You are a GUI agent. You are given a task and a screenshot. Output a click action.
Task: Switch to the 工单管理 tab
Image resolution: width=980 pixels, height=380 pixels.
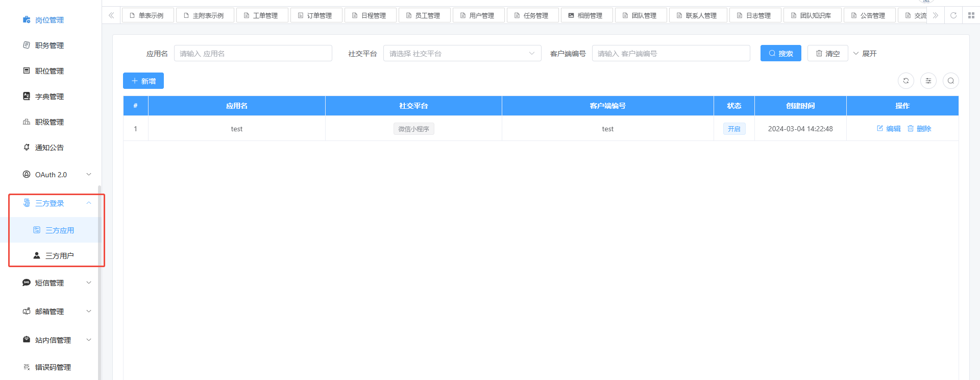tap(262, 16)
